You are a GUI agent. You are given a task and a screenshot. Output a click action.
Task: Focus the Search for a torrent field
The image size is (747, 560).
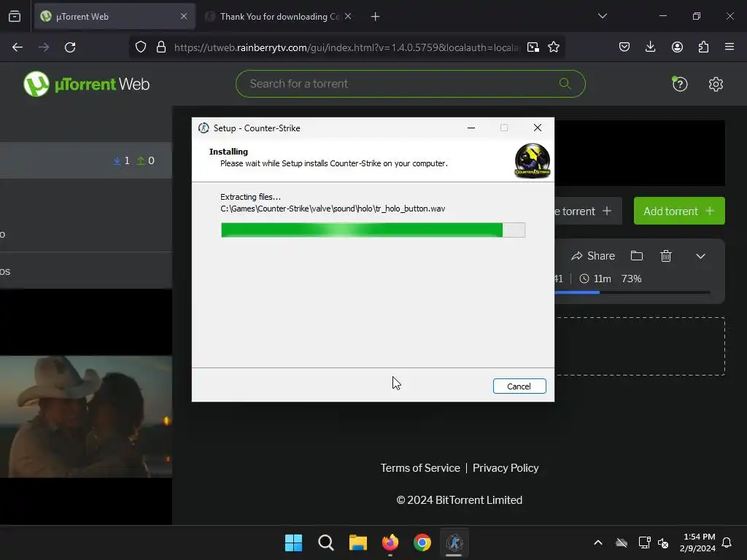pyautogui.click(x=410, y=84)
